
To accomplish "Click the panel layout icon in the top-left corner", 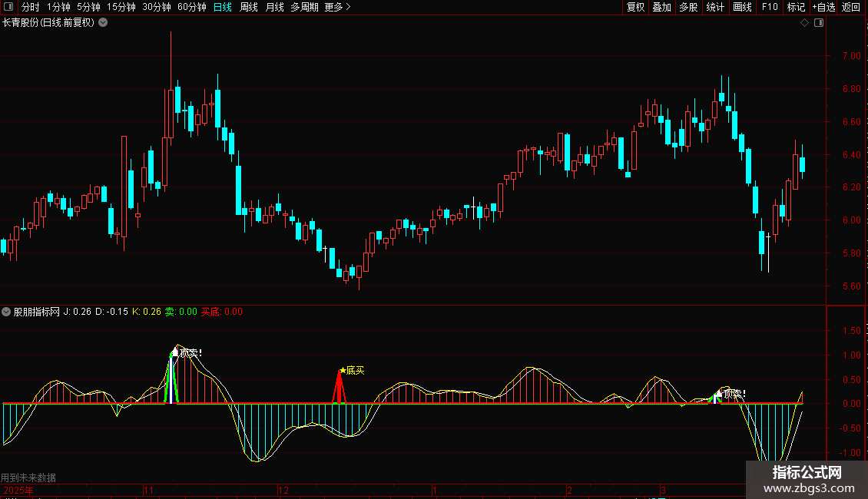I will click(x=8, y=7).
